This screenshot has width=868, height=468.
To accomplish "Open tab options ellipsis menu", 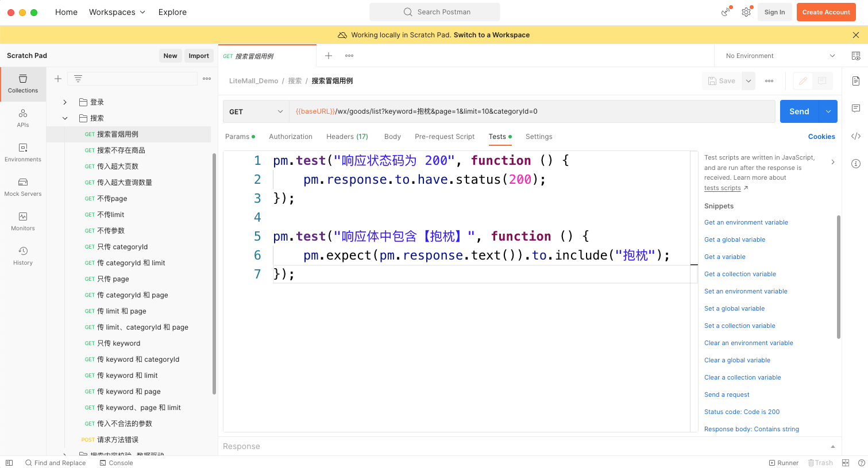I will (349, 56).
